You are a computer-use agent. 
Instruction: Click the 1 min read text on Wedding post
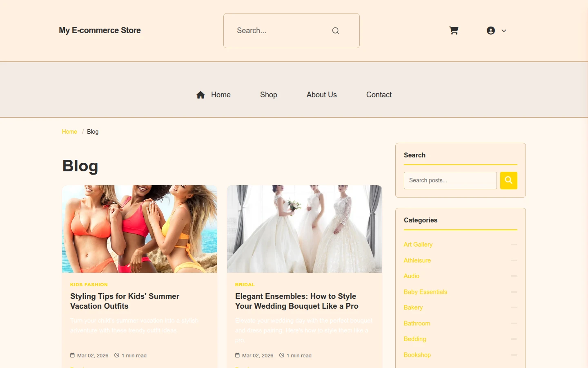tap(299, 356)
